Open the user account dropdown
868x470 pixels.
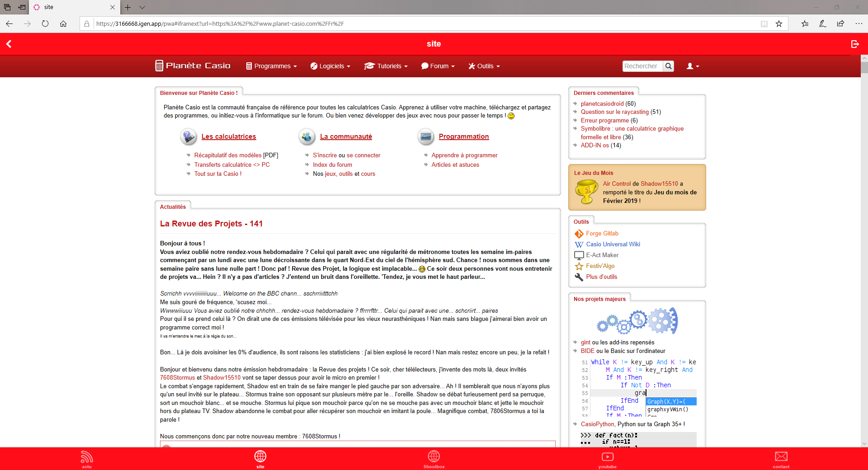click(x=693, y=66)
